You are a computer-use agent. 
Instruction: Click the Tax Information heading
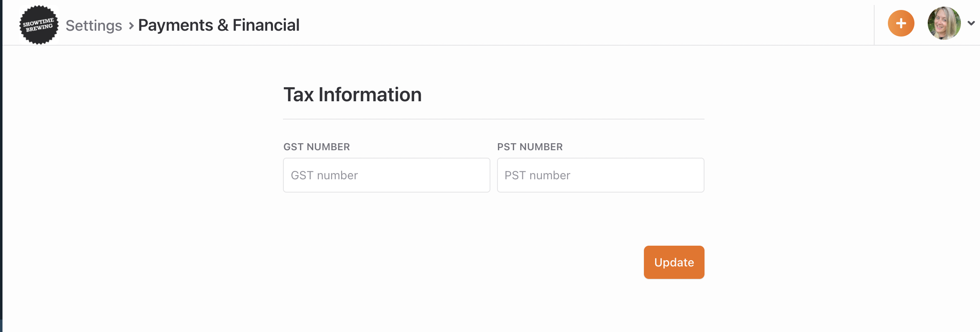point(352,95)
